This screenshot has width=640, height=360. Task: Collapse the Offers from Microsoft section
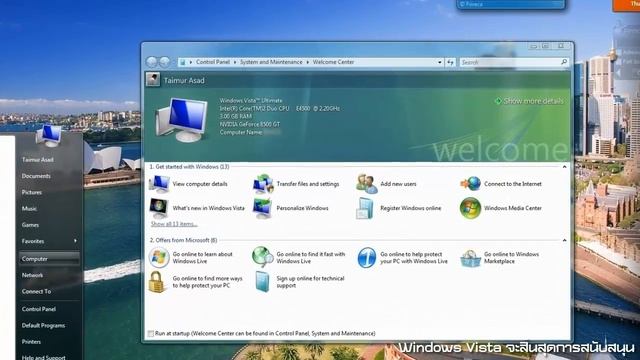(x=564, y=240)
